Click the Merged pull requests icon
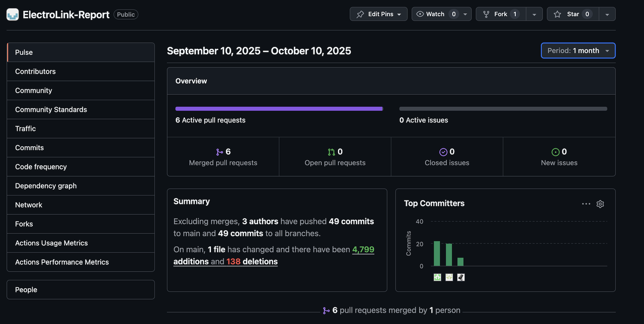The image size is (644, 324). [219, 152]
